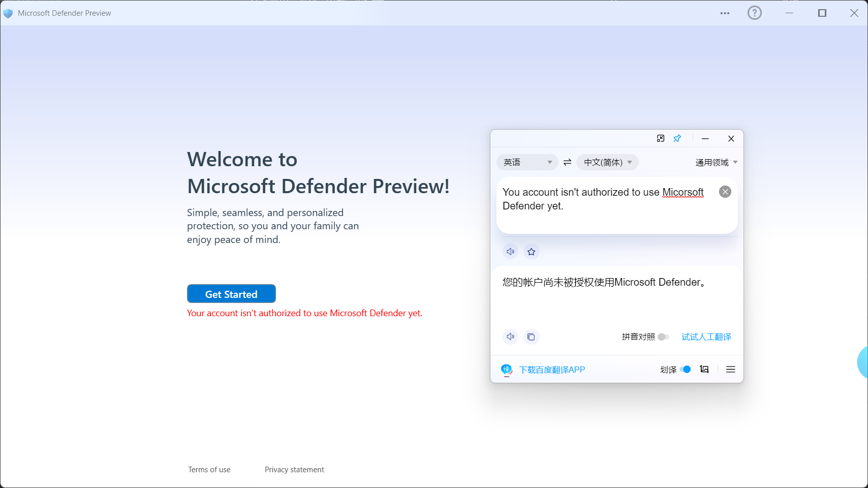868x488 pixels.
Task: Open the translator hamburger menu
Action: click(x=731, y=370)
